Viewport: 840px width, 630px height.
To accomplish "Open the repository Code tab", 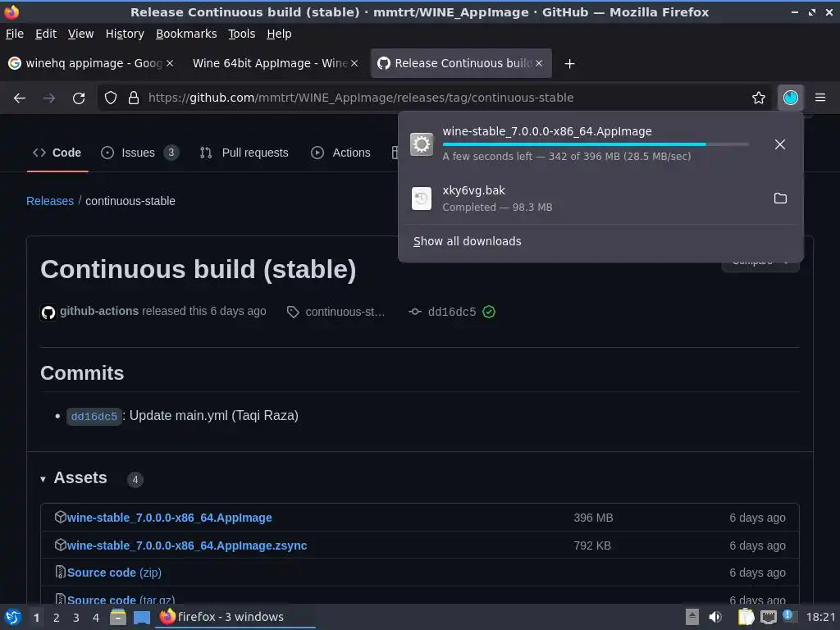I will click(57, 153).
